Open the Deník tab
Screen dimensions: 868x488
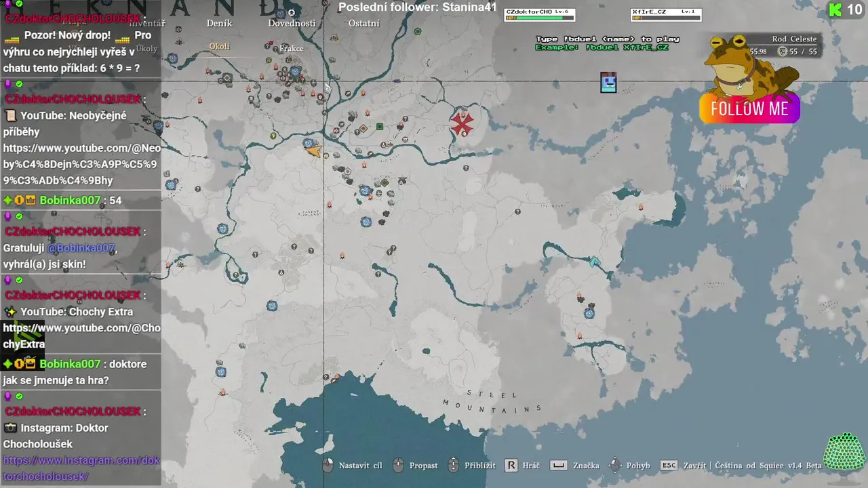pyautogui.click(x=219, y=23)
